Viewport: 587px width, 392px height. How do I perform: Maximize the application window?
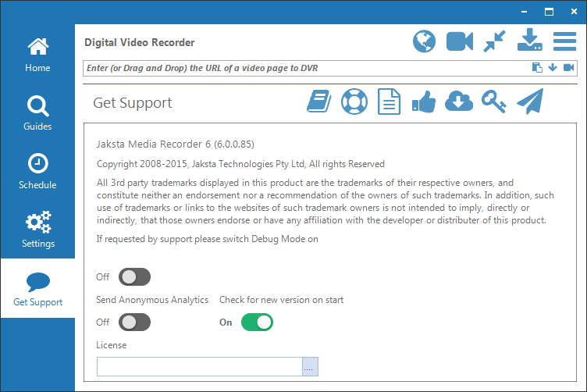click(550, 12)
